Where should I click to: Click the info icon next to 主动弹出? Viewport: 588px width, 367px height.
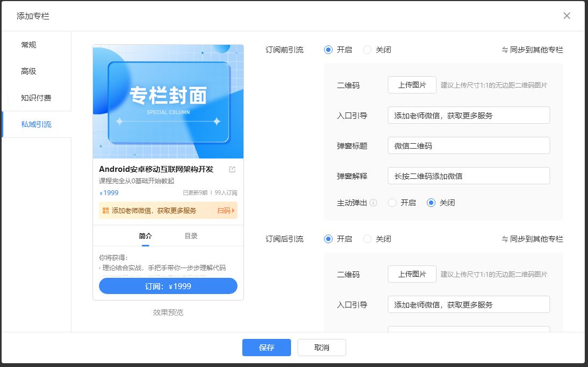point(374,203)
